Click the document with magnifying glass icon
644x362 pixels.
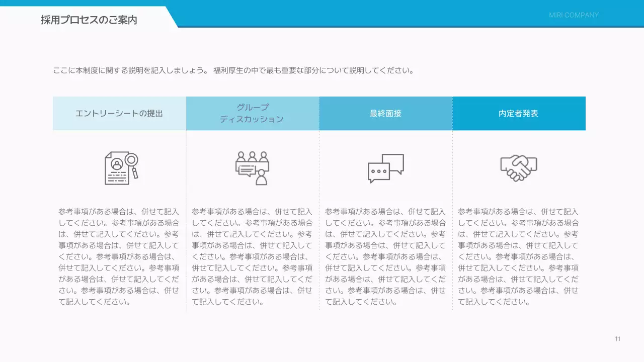[119, 168]
